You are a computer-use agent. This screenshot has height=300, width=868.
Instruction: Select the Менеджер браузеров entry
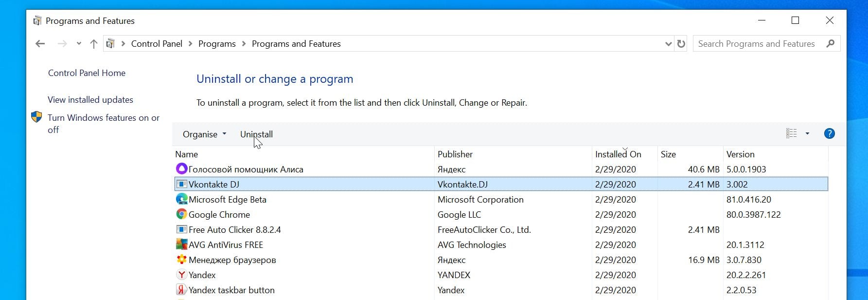[232, 260]
